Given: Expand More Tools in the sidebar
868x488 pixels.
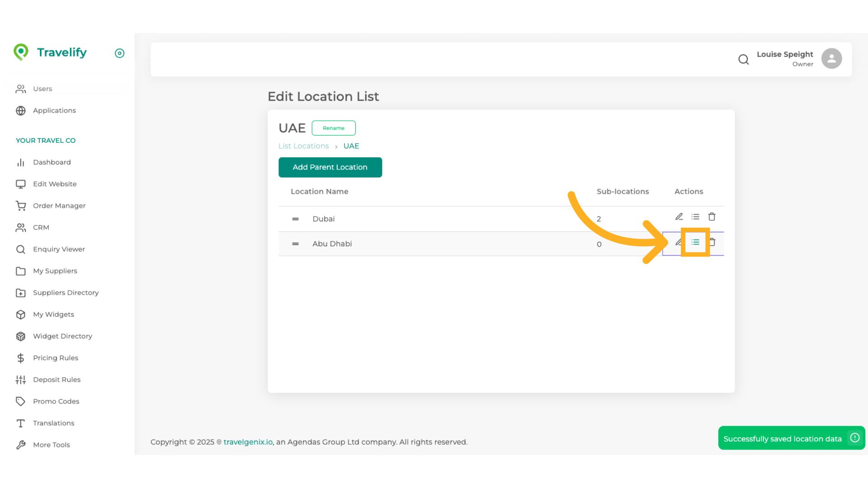Looking at the screenshot, I should pyautogui.click(x=52, y=445).
